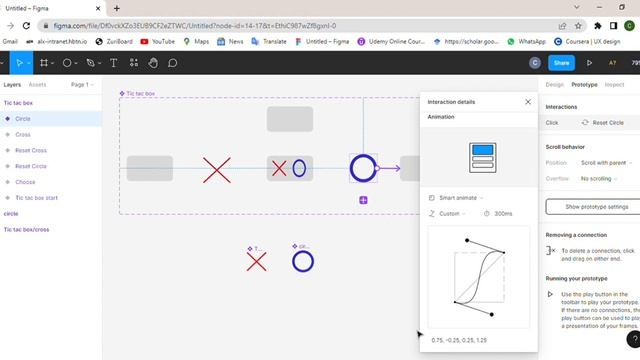Viewport: 640px width, 360px height.
Task: Switch to the Inspect tab
Action: [x=614, y=84]
